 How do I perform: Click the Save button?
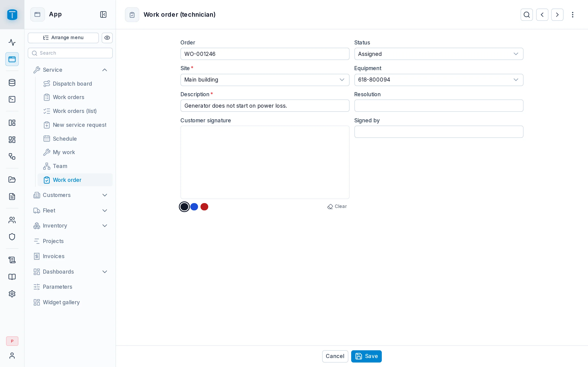[366, 356]
